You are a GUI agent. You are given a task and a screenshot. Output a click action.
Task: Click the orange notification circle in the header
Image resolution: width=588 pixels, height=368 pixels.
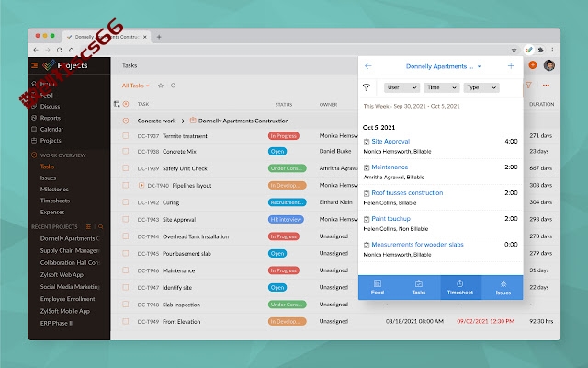533,65
